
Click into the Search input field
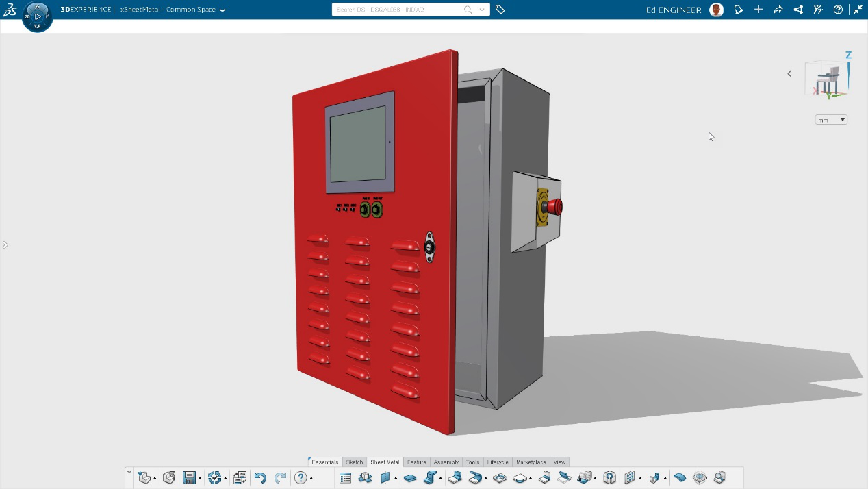[x=397, y=10]
